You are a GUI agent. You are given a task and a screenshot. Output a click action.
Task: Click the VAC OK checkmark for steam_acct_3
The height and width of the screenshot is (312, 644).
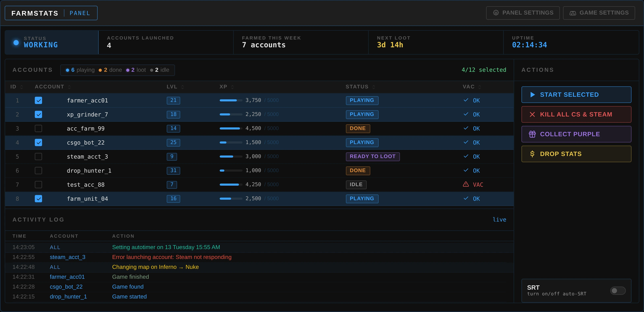(x=466, y=156)
